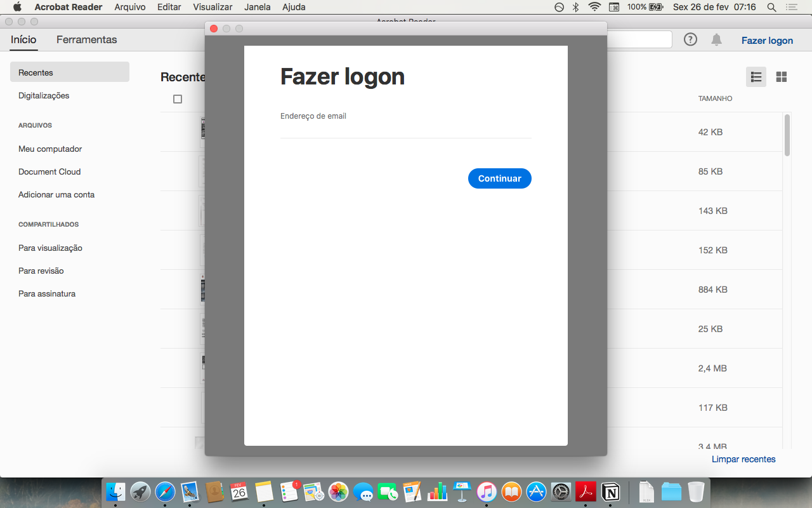Select Document Cloud in the sidebar
The image size is (812, 508).
click(49, 171)
